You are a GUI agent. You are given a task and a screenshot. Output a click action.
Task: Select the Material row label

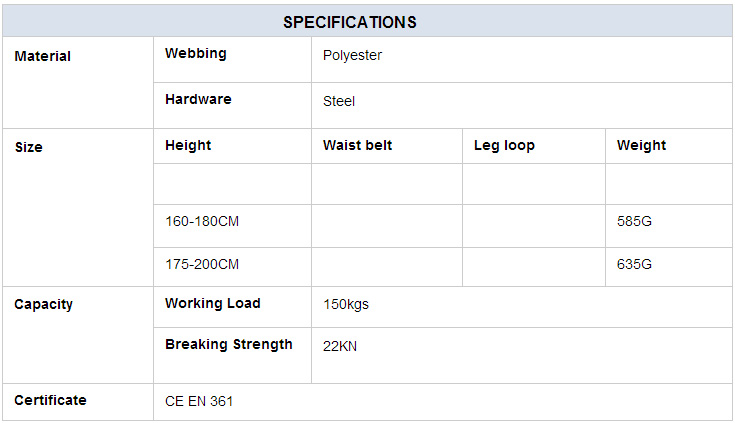pos(43,56)
